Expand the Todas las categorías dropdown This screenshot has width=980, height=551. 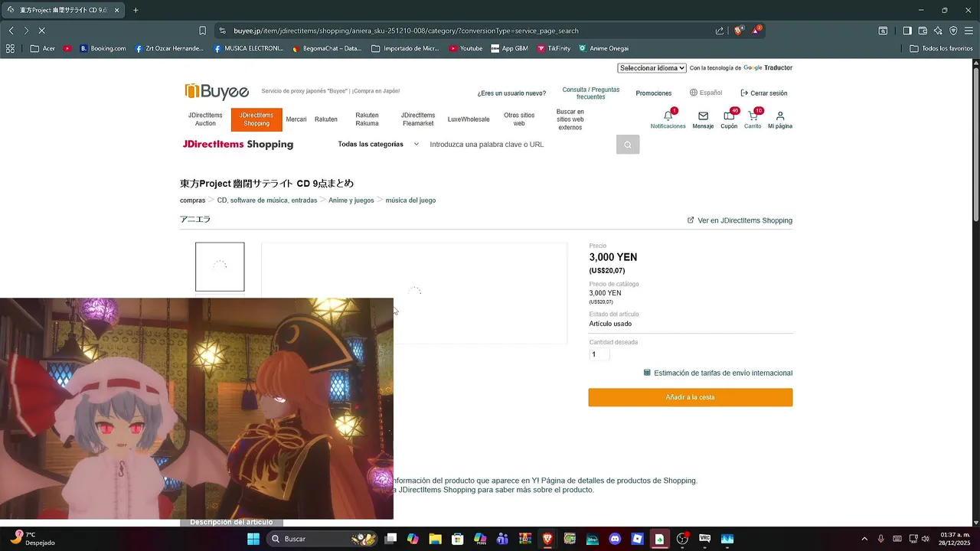378,144
